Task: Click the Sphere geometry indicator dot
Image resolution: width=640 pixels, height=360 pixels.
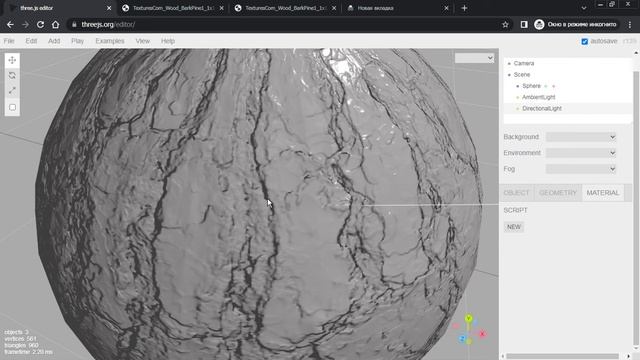Action: coord(546,86)
